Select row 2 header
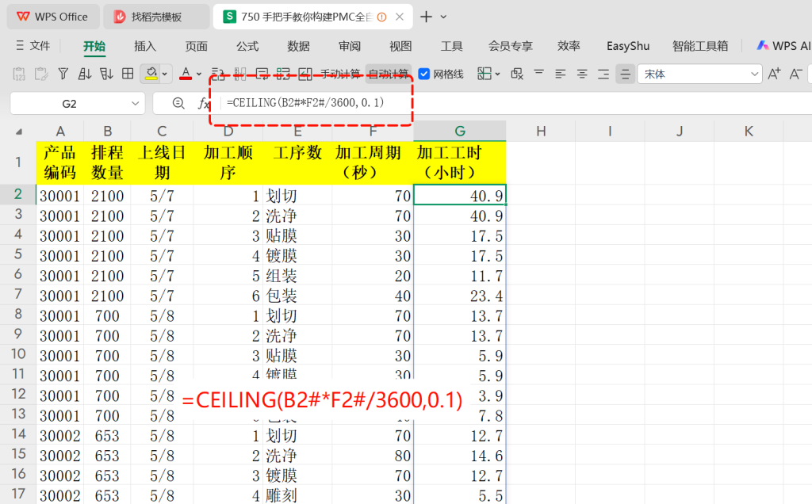 [18, 195]
